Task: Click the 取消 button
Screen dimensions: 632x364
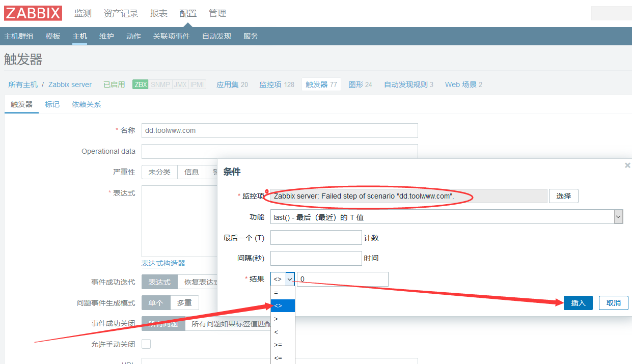Action: 613,303
